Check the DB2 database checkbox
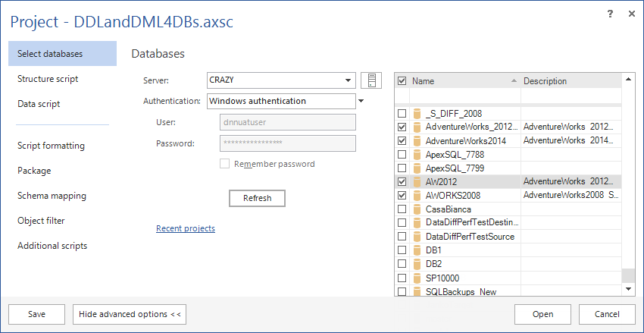The height and width of the screenshot is (333, 644). click(x=402, y=264)
